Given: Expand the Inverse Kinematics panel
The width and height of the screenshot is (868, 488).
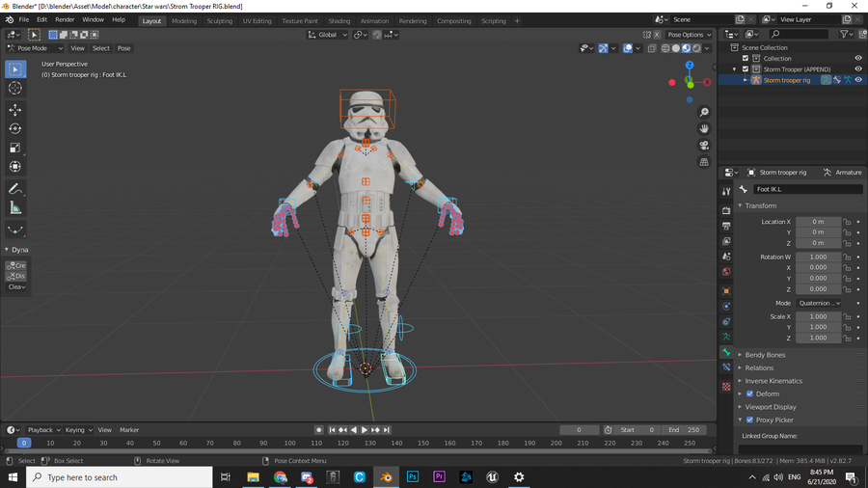Looking at the screenshot, I should tap(773, 381).
